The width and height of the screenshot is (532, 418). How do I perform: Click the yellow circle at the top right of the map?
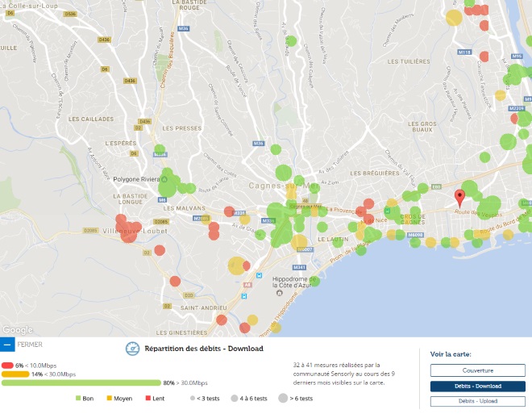[x=454, y=18]
